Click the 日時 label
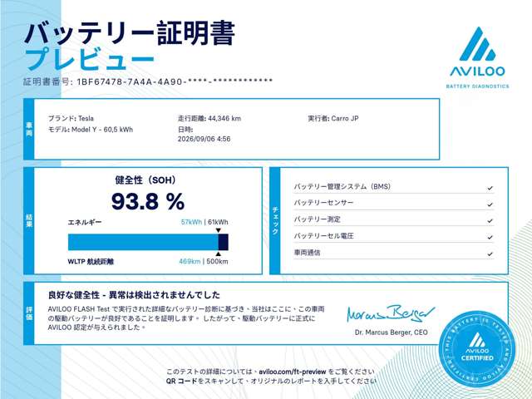Image resolution: width=532 pixels, height=399 pixels. click(185, 130)
